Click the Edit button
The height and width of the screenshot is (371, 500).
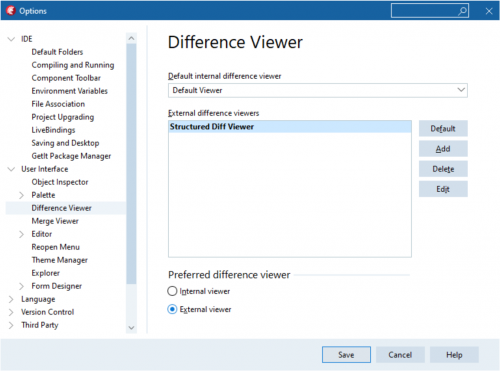[x=443, y=189]
